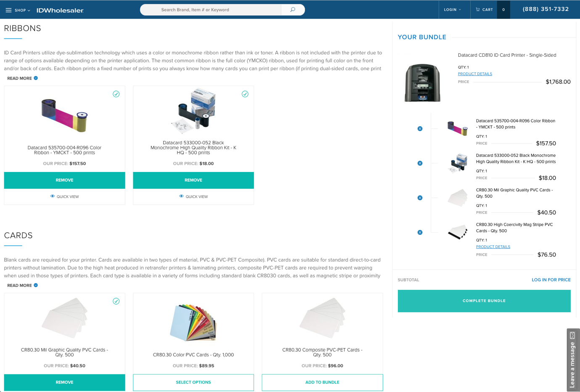Screen dimensions: 580x392
Task: Toggle checkmark on Datacard Color Ribbon card
Action: [116, 94]
